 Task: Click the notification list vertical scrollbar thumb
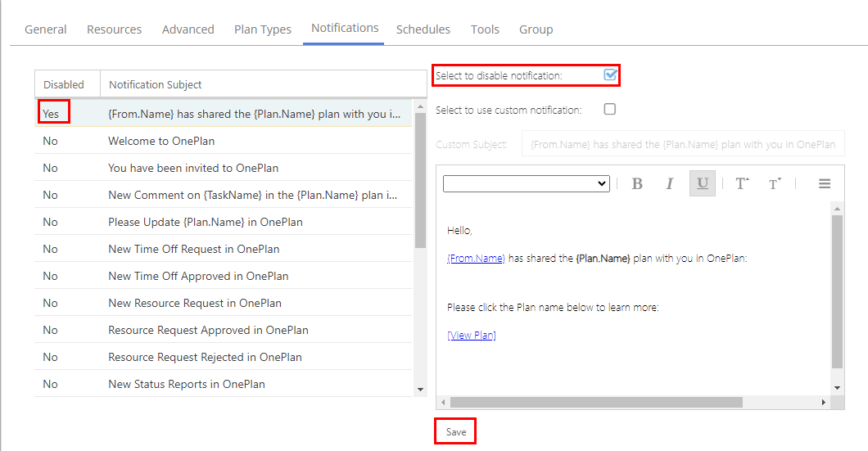point(420,180)
